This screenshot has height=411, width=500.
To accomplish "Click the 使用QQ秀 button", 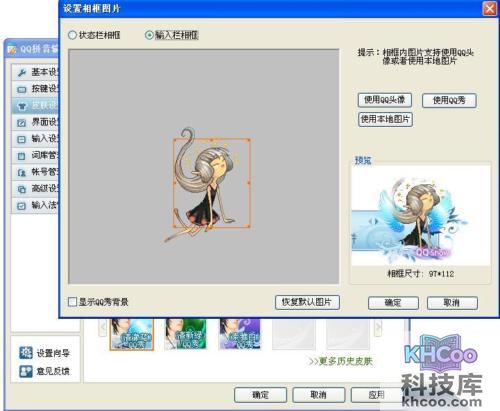I will [449, 100].
